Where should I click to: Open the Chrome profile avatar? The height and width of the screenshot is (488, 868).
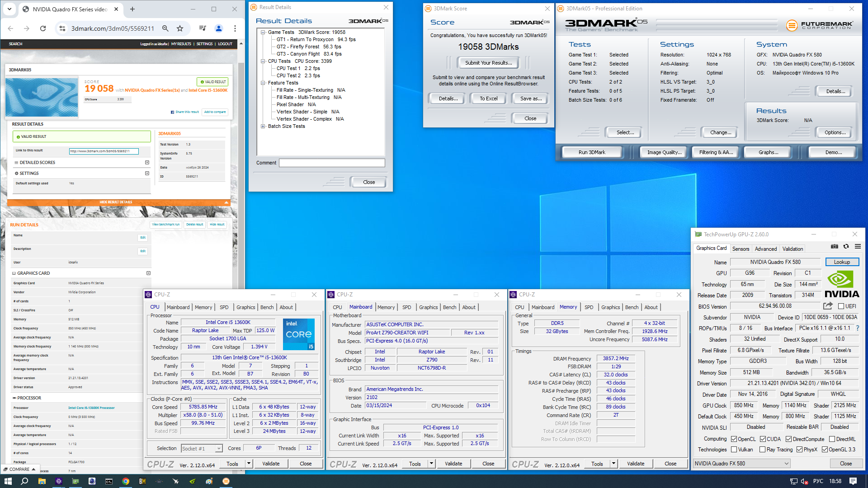pyautogui.click(x=219, y=28)
